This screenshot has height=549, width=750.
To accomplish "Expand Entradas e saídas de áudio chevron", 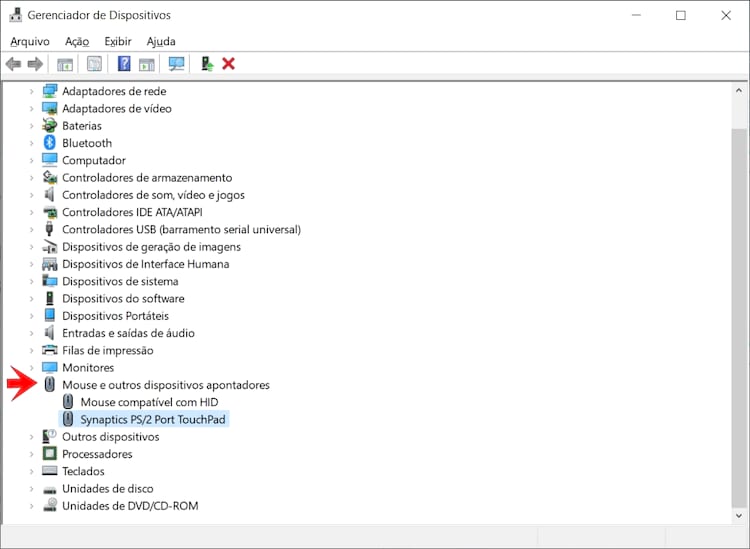I will click(32, 333).
